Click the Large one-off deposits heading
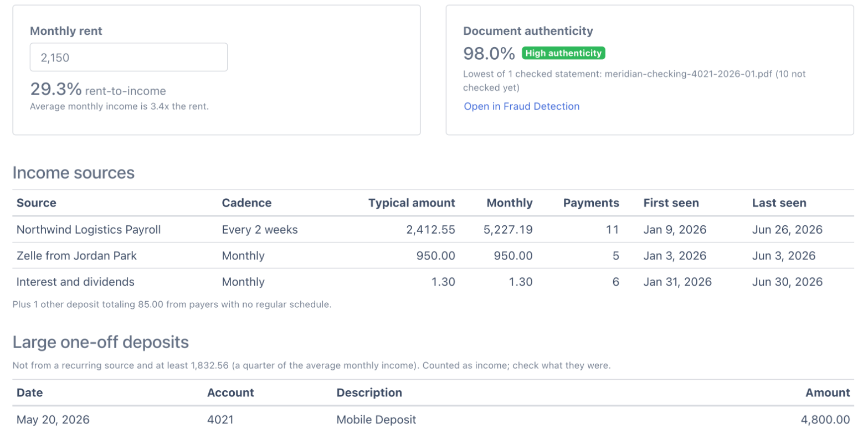 click(x=101, y=342)
